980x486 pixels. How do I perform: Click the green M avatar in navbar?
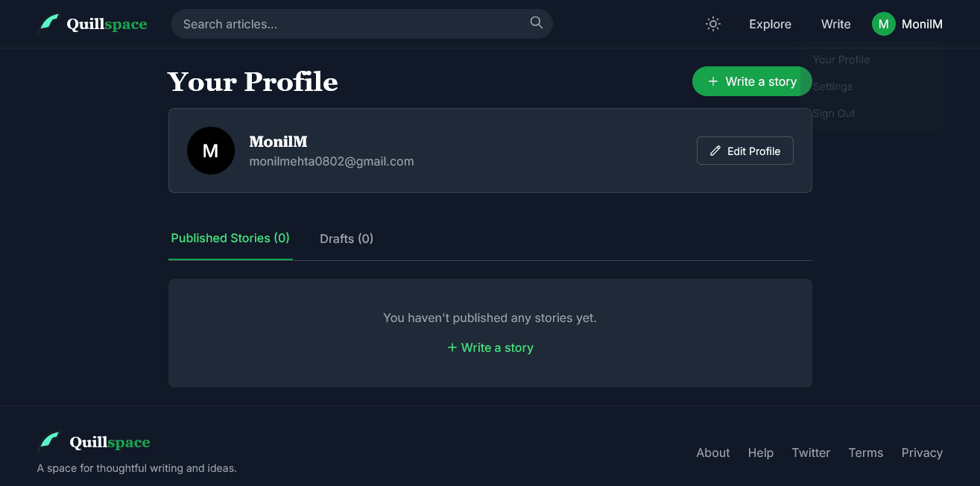point(884,24)
